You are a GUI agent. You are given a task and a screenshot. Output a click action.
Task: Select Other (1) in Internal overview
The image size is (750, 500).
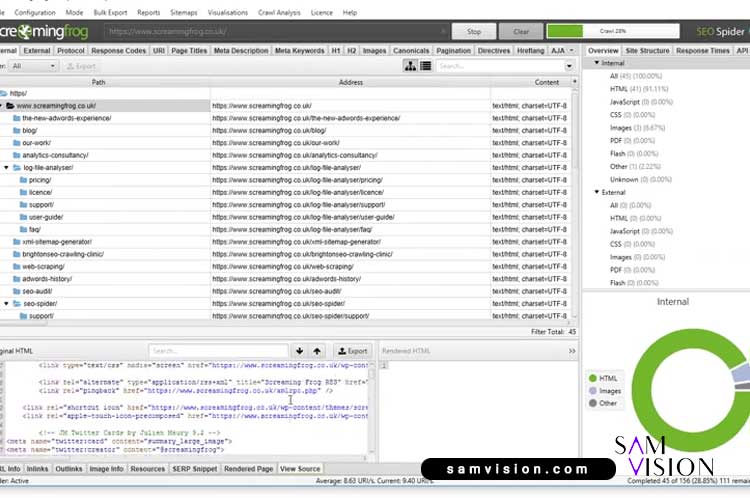pos(635,167)
